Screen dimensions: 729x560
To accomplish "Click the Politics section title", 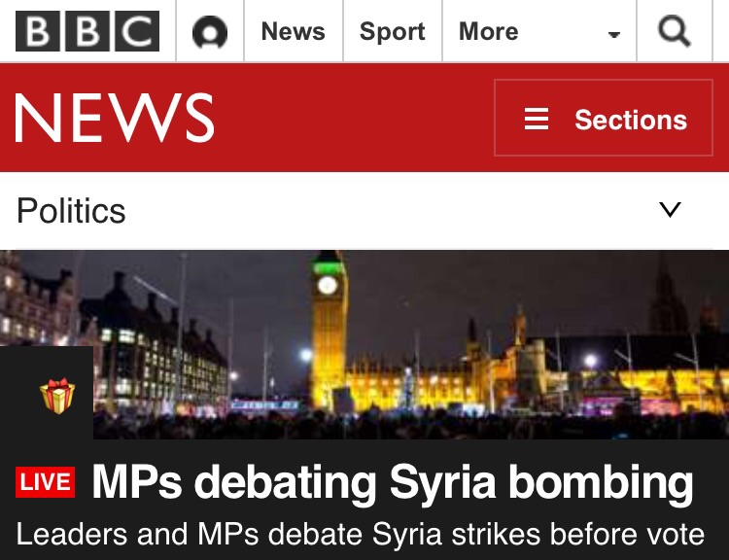I will point(72,211).
